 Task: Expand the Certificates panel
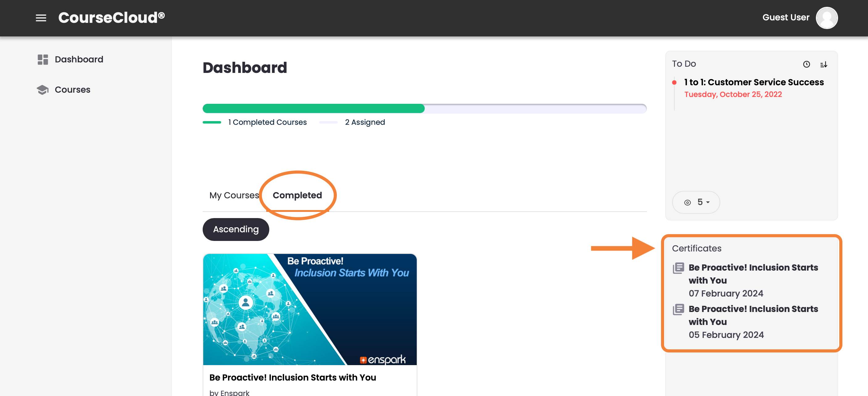696,248
